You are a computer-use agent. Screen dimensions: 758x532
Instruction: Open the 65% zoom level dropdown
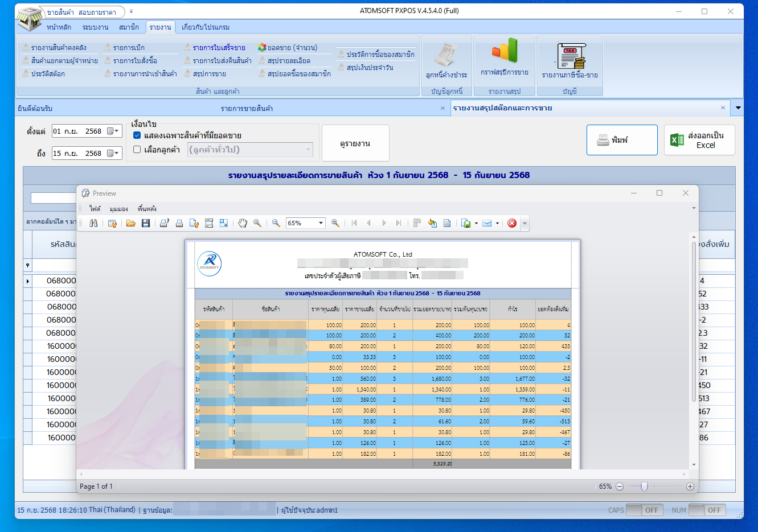click(x=321, y=223)
